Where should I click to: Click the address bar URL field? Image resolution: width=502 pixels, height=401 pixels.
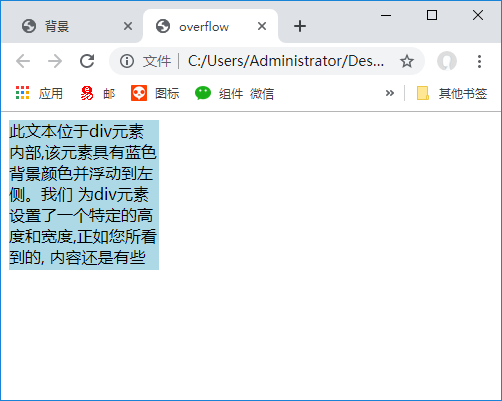[x=286, y=61]
